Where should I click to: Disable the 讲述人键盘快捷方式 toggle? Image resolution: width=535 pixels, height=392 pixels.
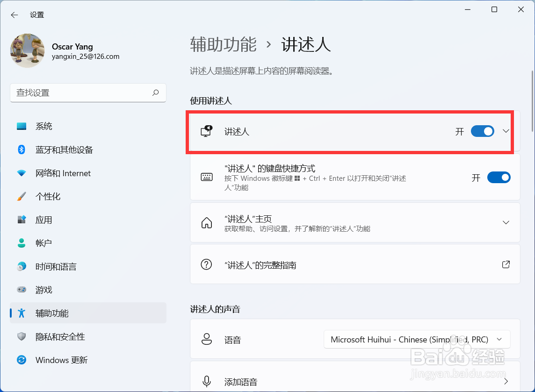click(499, 177)
